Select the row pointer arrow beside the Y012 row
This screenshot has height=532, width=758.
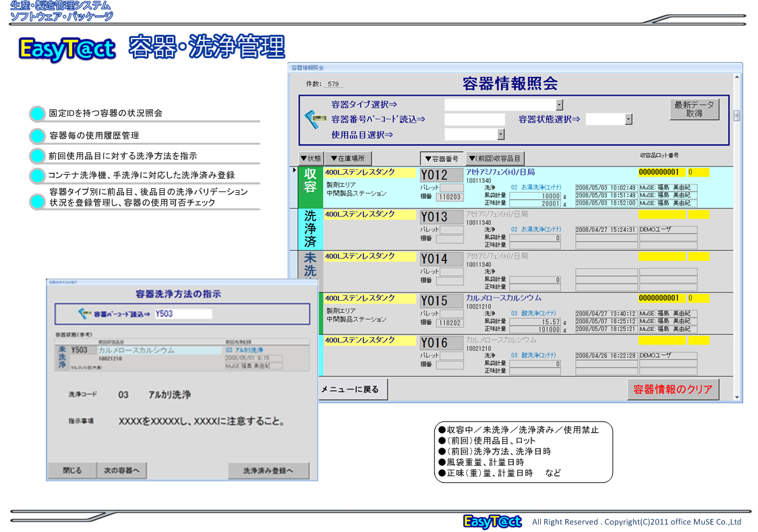pyautogui.click(x=294, y=170)
